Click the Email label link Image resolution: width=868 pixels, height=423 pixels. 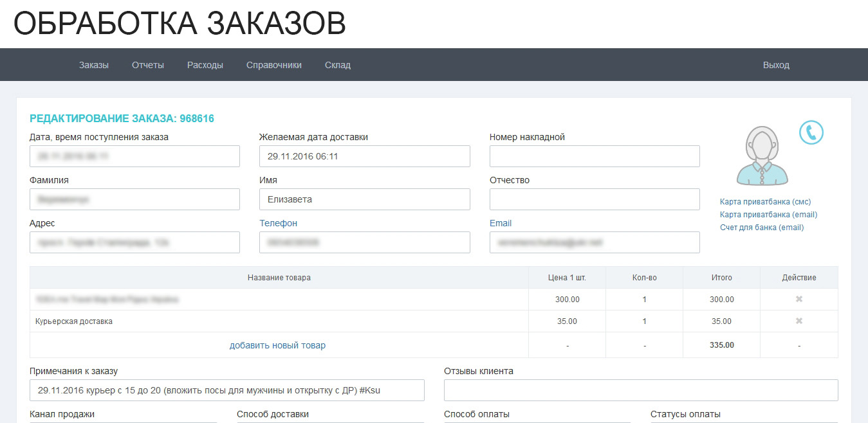click(501, 223)
